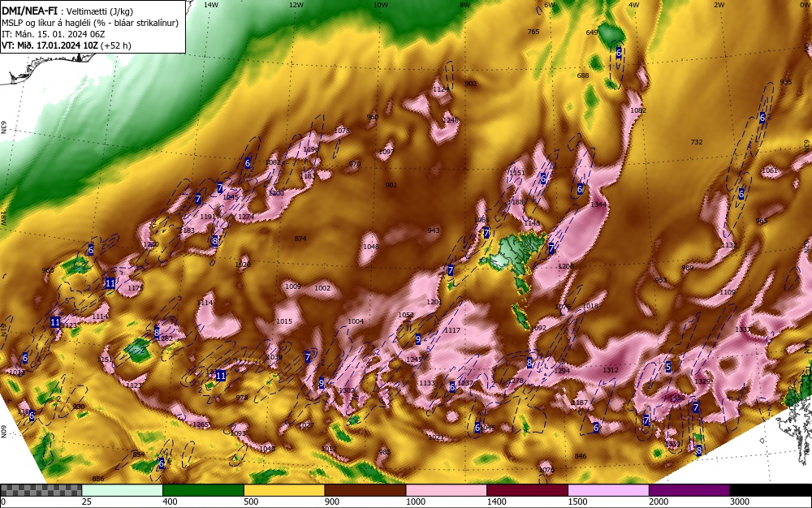Click the map value '732'

(x=697, y=142)
